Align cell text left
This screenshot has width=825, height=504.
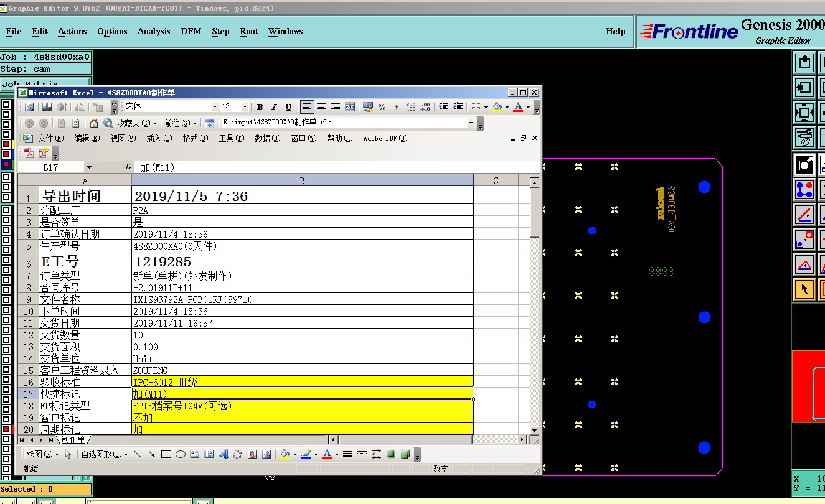tap(307, 107)
